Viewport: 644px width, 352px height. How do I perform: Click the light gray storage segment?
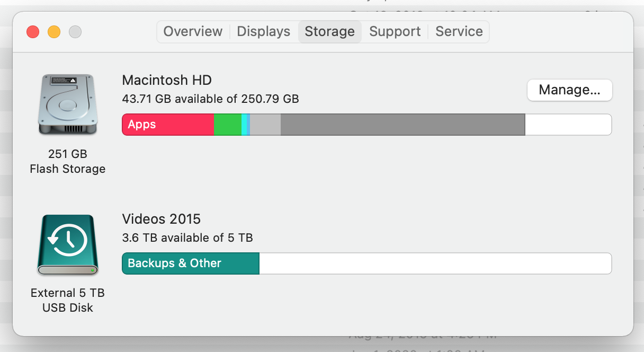click(265, 125)
